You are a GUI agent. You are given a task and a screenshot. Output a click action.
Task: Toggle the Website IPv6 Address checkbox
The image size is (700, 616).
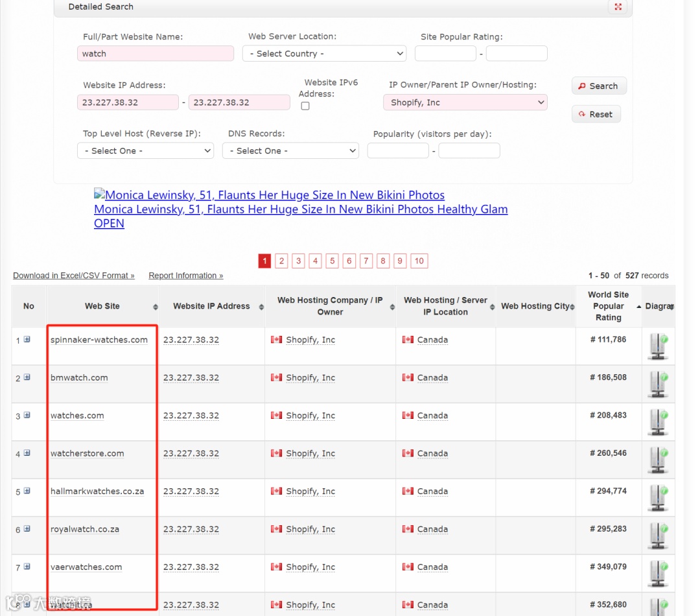pos(305,106)
